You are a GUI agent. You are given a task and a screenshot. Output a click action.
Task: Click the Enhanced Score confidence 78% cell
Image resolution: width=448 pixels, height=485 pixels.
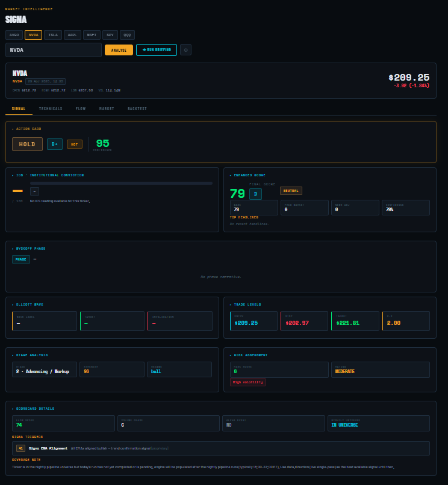pos(406,208)
